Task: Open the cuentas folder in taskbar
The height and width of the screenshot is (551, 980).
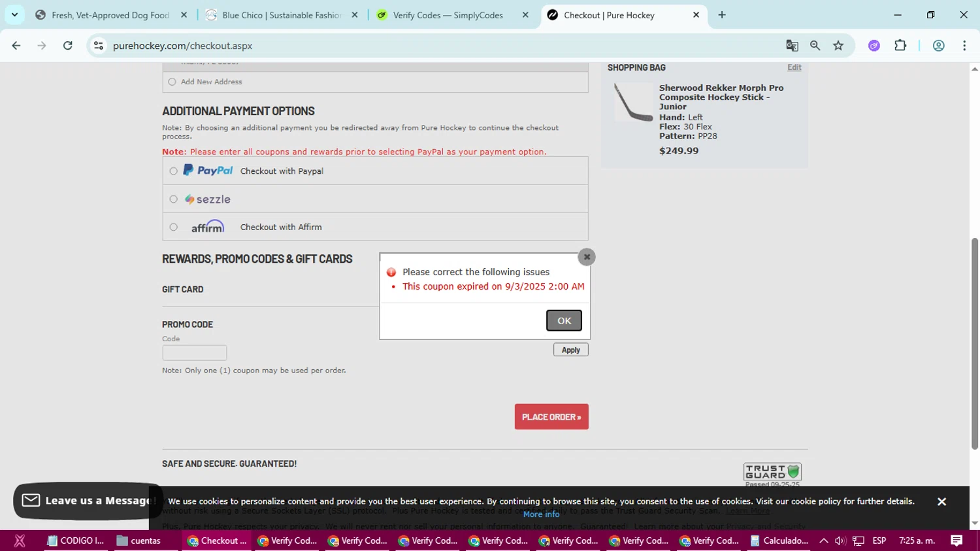Action: [x=139, y=541]
